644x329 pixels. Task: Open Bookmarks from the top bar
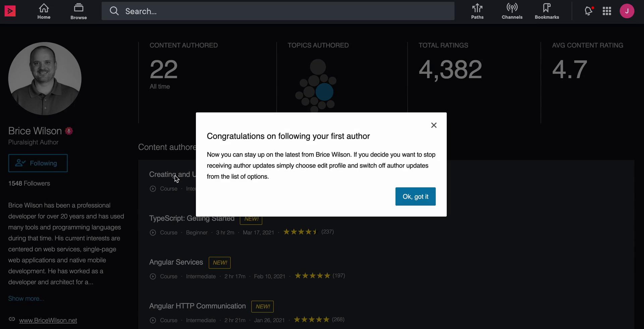tap(547, 11)
